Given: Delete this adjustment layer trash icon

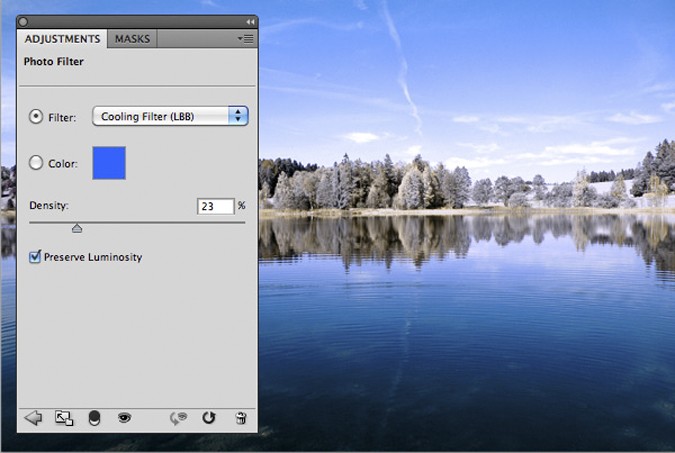Looking at the screenshot, I should click(x=241, y=418).
